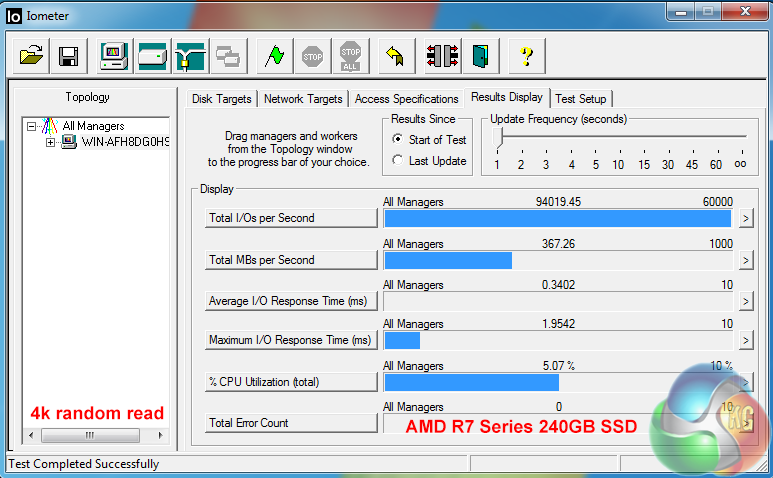Switch to Test Setup tab
Screen dimensions: 773x478
click(581, 99)
